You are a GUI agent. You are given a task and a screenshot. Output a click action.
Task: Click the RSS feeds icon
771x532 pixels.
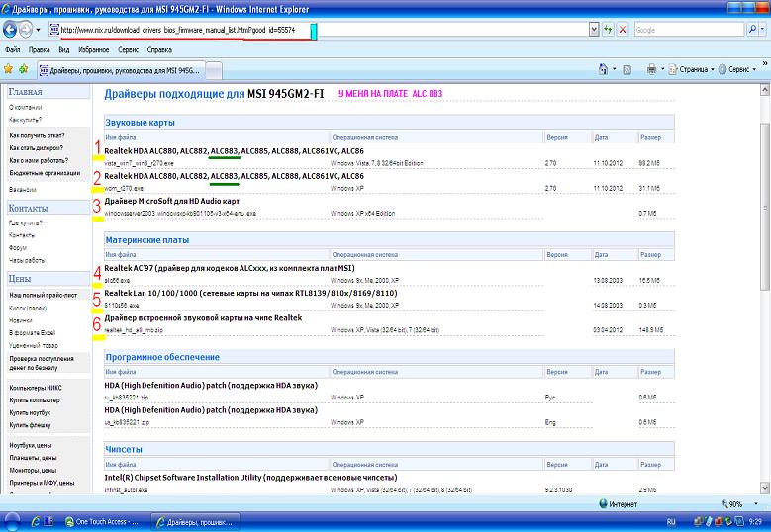(x=626, y=70)
